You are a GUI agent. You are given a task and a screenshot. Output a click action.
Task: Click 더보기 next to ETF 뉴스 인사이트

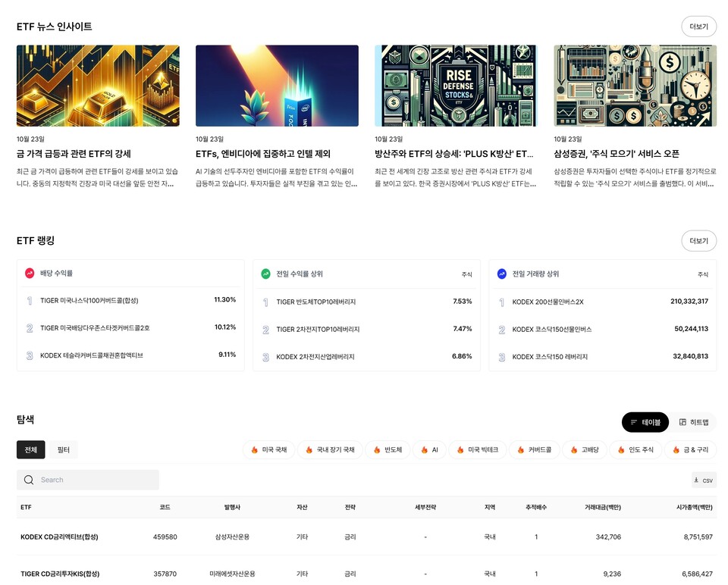pyautogui.click(x=698, y=27)
